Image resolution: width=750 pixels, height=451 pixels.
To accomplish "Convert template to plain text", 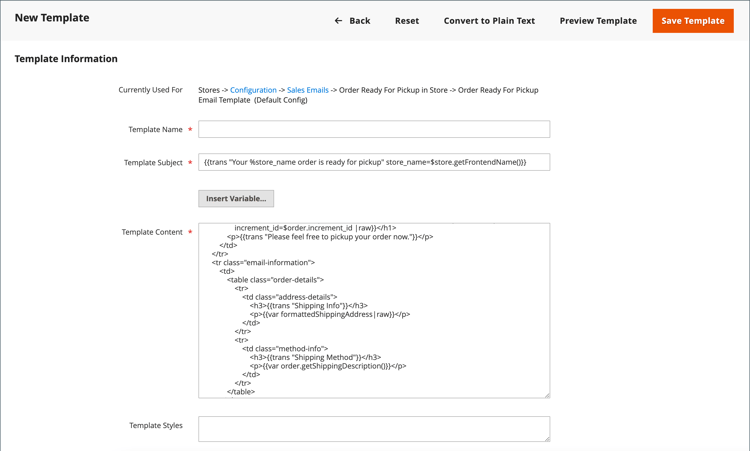I will [489, 21].
